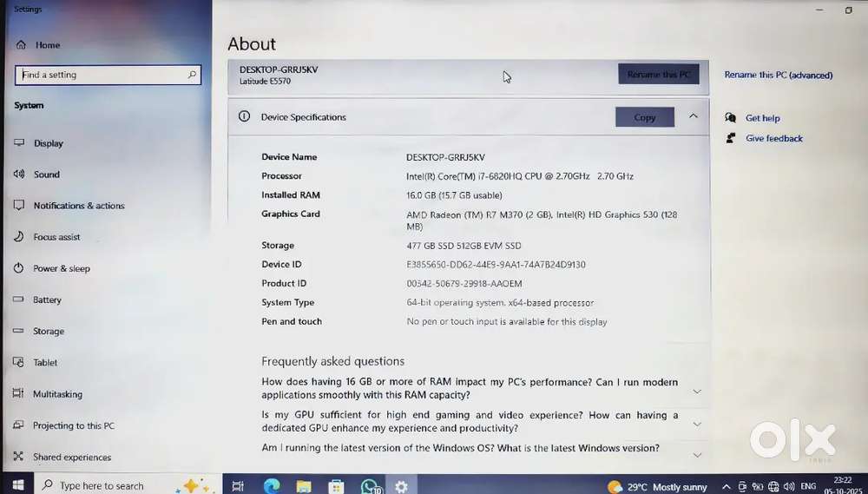Open the Multitasking settings page

[x=57, y=394]
